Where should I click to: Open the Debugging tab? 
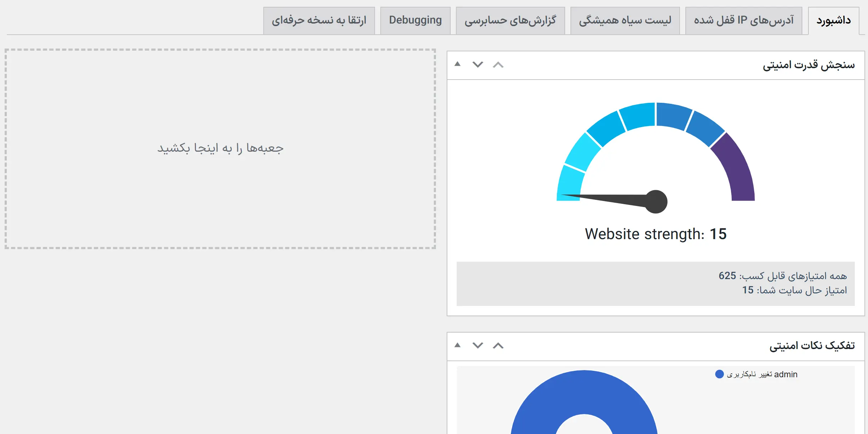click(415, 20)
